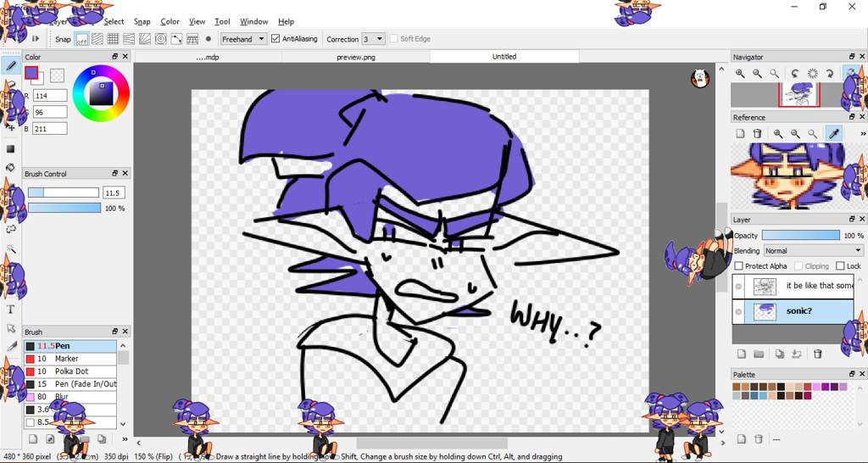The image size is (868, 463).
Task: Select the 'sonic?' layer thumbnail
Action: (765, 312)
